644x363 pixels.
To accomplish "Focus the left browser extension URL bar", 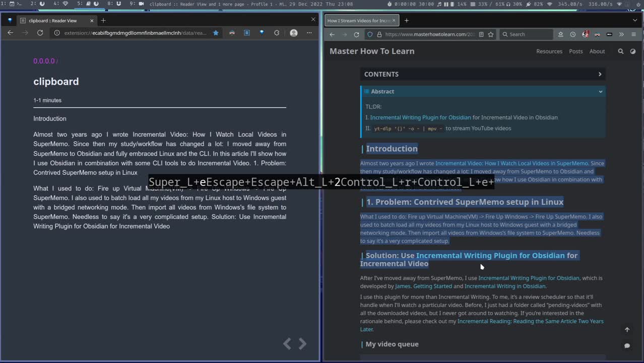I will click(x=135, y=33).
